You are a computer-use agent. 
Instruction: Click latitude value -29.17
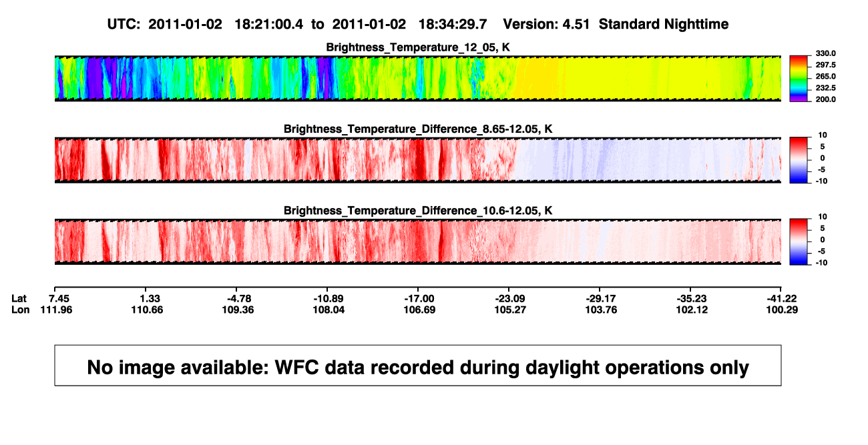click(x=600, y=298)
